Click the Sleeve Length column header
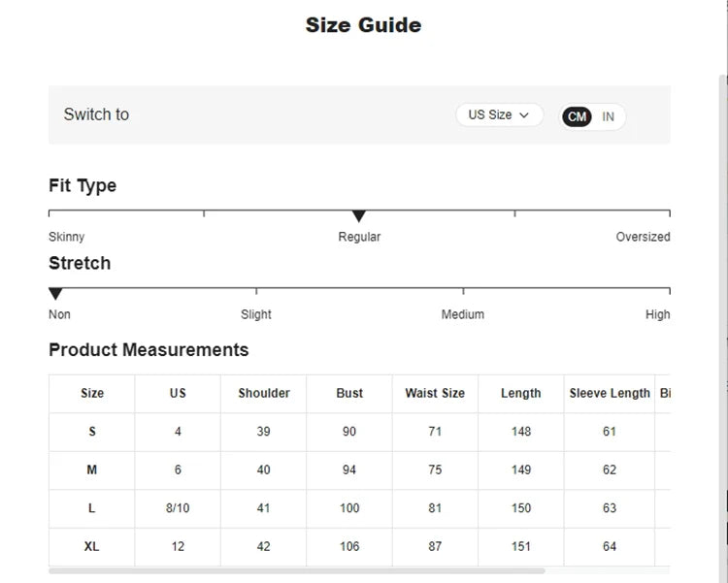Viewport: 728px width, 583px height. (x=610, y=393)
